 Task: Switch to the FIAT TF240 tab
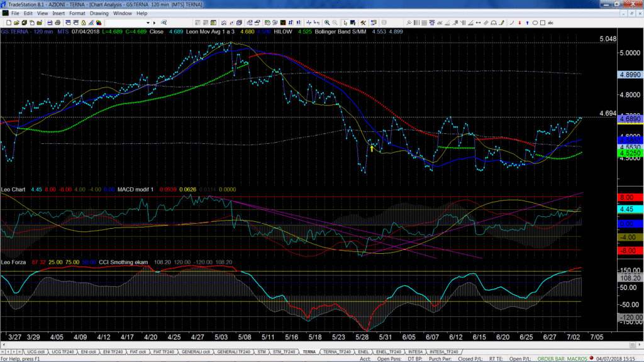[x=164, y=352]
